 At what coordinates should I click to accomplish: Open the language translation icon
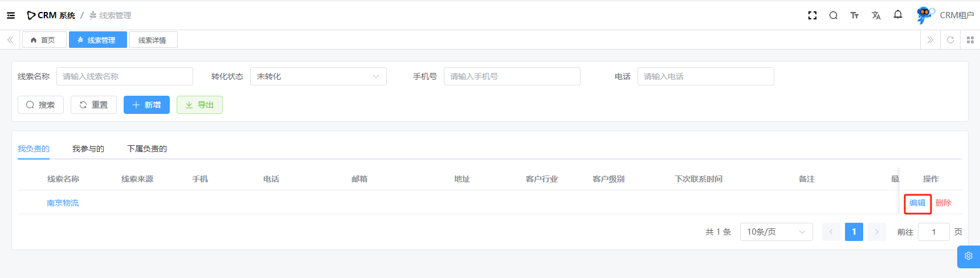pyautogui.click(x=876, y=15)
